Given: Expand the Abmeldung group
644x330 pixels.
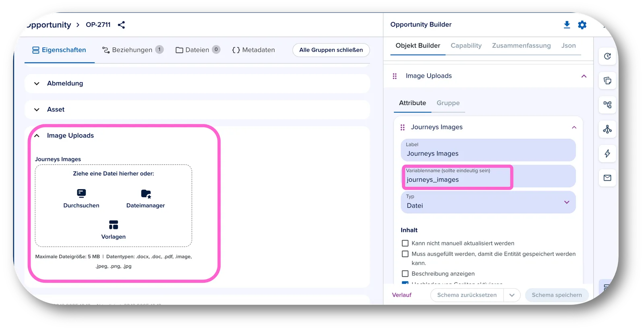Looking at the screenshot, I should click(37, 84).
